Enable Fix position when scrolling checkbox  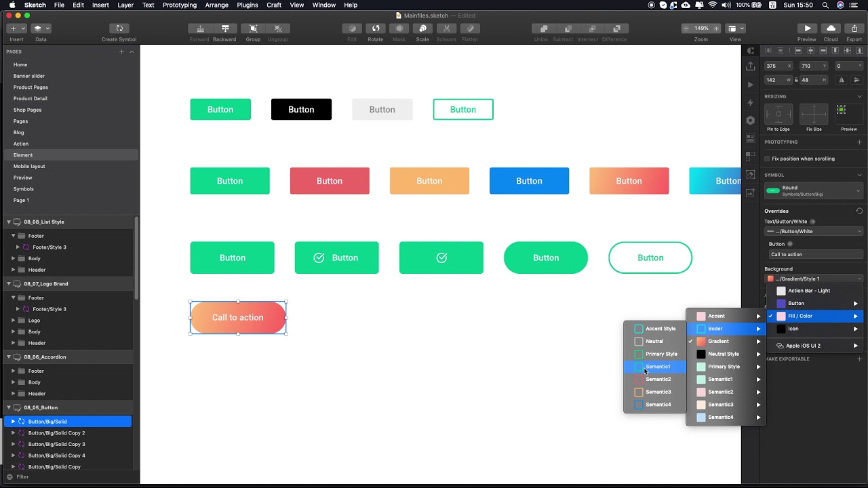(x=767, y=159)
